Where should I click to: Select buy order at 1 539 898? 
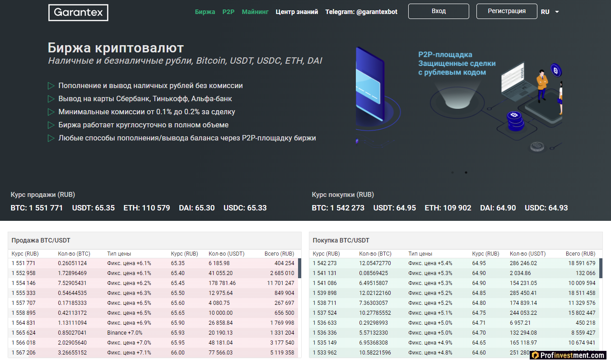454,293
